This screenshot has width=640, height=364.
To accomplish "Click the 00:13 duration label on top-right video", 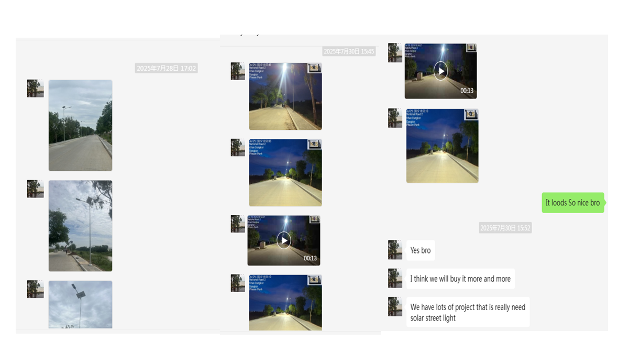I will tap(467, 91).
